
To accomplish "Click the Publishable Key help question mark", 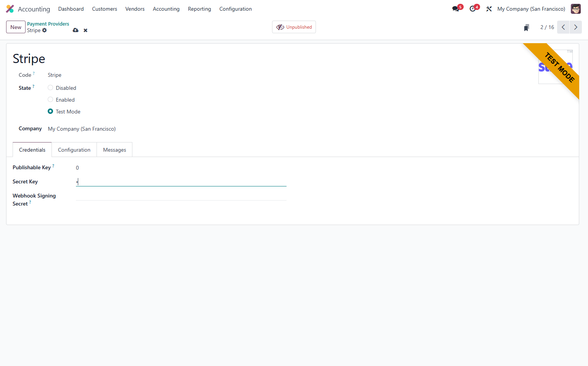I will [x=53, y=165].
